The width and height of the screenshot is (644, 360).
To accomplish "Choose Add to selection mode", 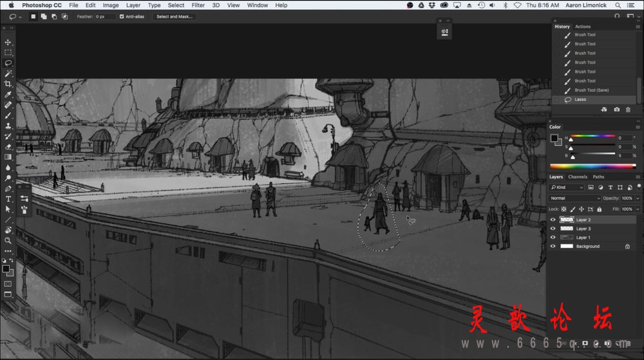I will click(44, 16).
